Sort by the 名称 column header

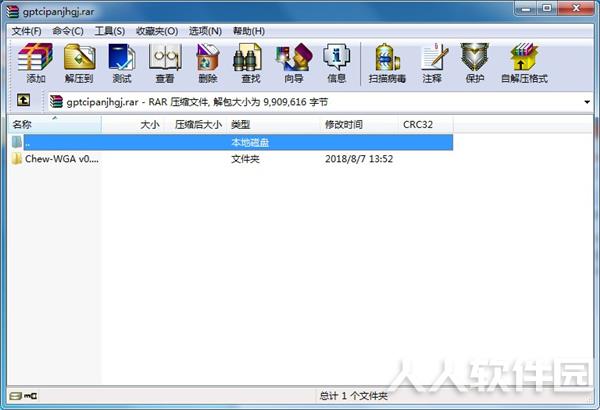pyautogui.click(x=55, y=124)
